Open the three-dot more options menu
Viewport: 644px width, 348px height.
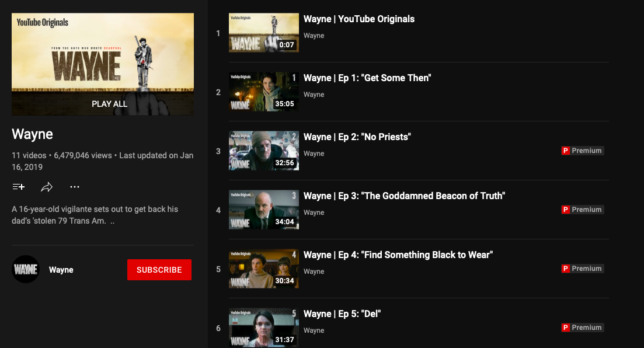pos(75,187)
